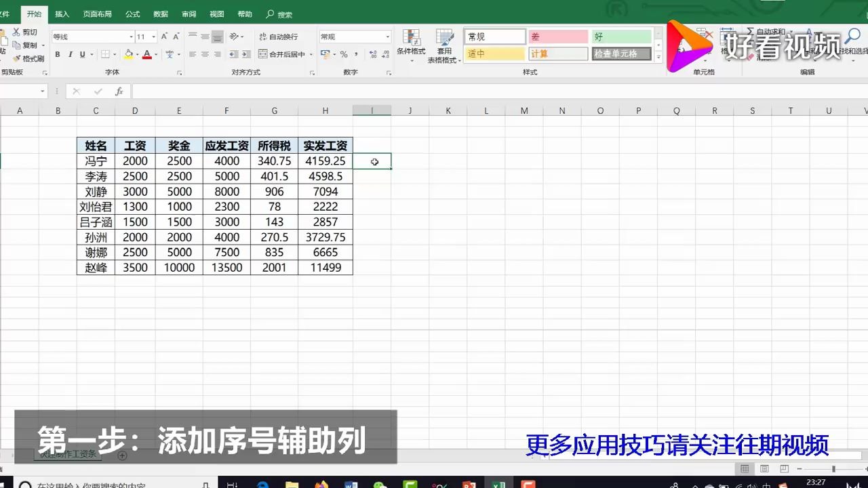Open Merge and Center dropdown arrow
The width and height of the screenshot is (868, 488).
click(x=311, y=54)
